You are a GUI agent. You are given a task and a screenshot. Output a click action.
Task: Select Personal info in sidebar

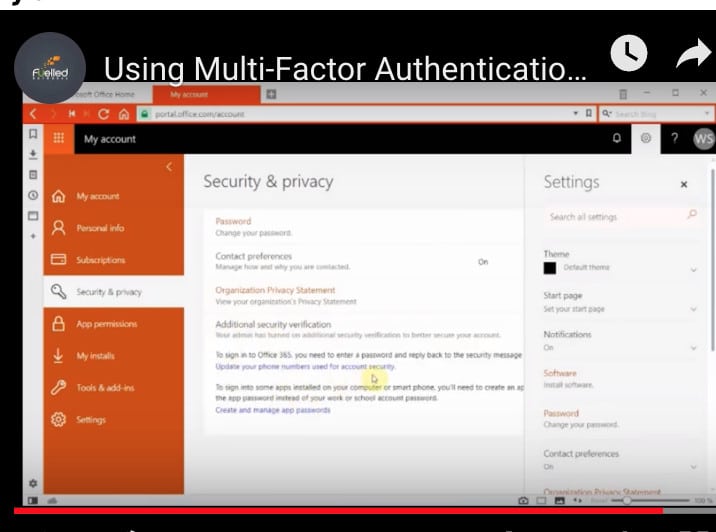[114, 228]
